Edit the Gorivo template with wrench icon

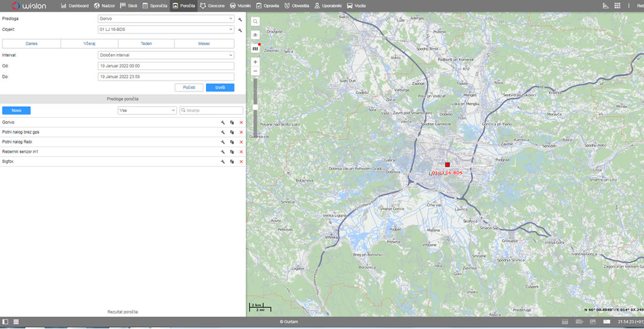[x=223, y=122]
